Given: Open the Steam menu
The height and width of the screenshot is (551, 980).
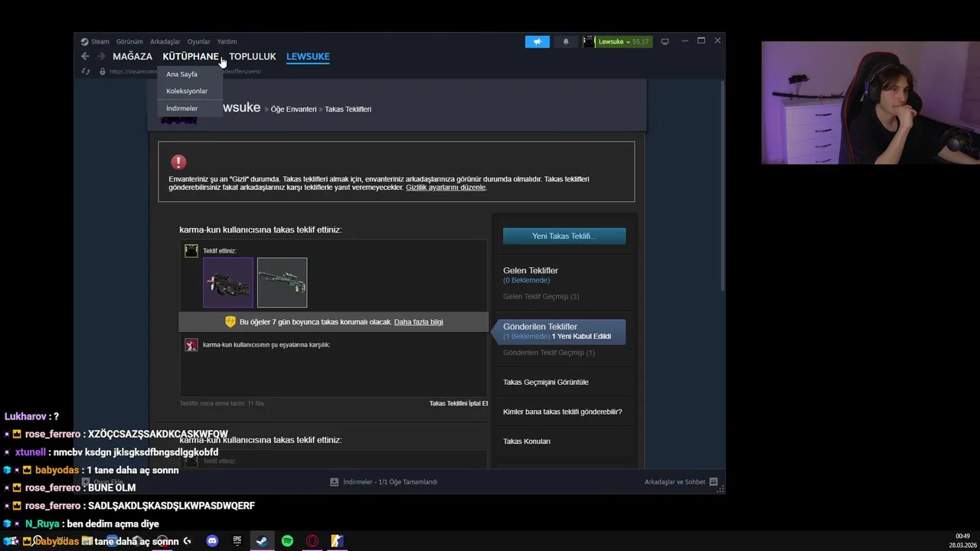Looking at the screenshot, I should pos(95,41).
